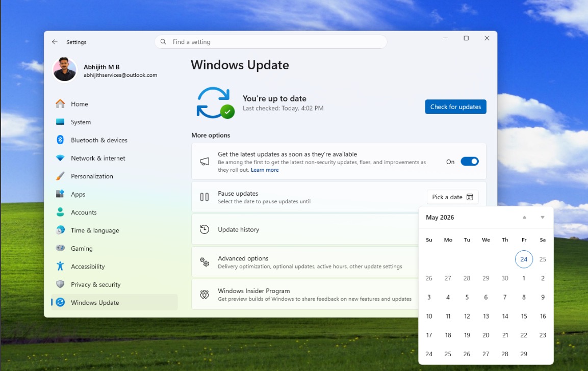The width and height of the screenshot is (588, 371).
Task: Click the Windows Update sync icon in sidebar
Action: click(x=60, y=302)
